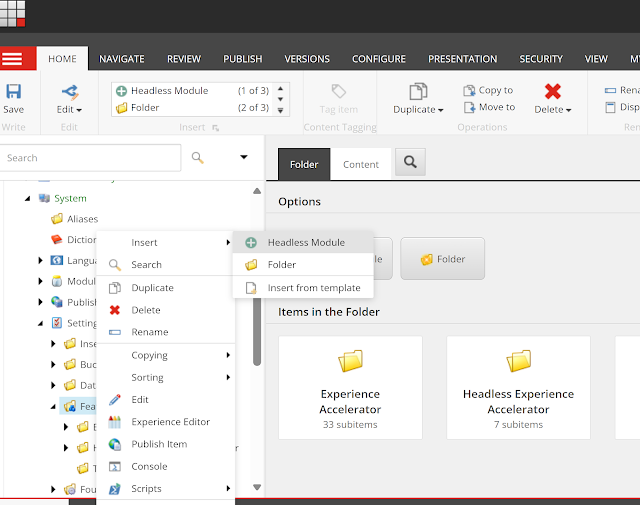
Task: Open the search options dropdown arrow
Action: [244, 157]
